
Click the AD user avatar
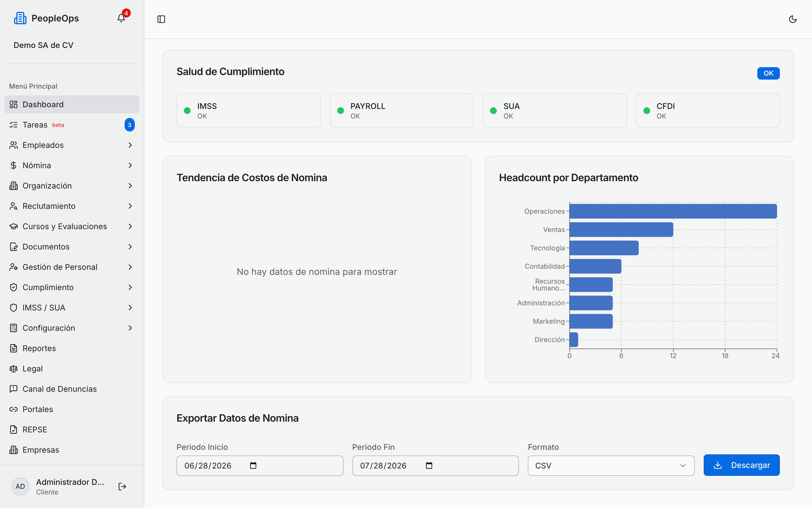click(20, 486)
